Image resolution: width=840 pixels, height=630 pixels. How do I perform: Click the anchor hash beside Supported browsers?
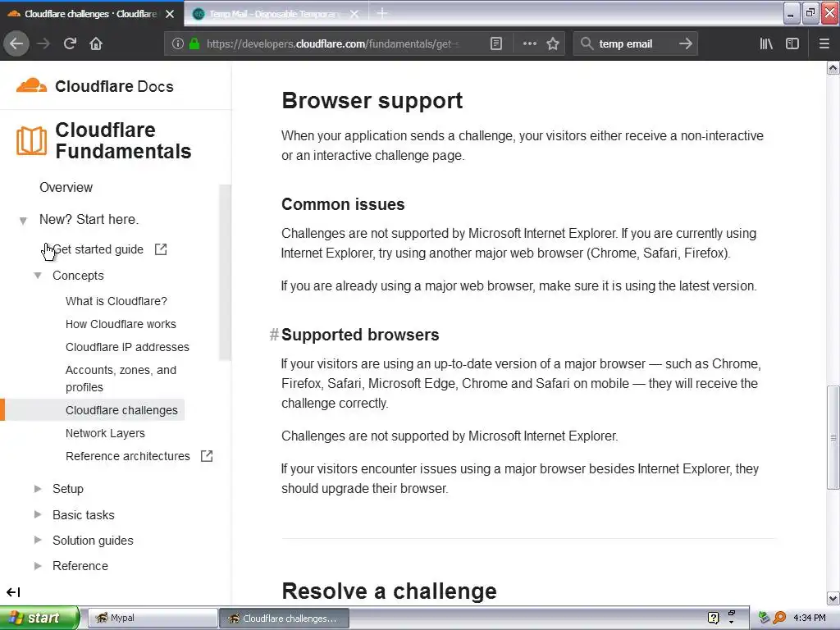point(274,335)
